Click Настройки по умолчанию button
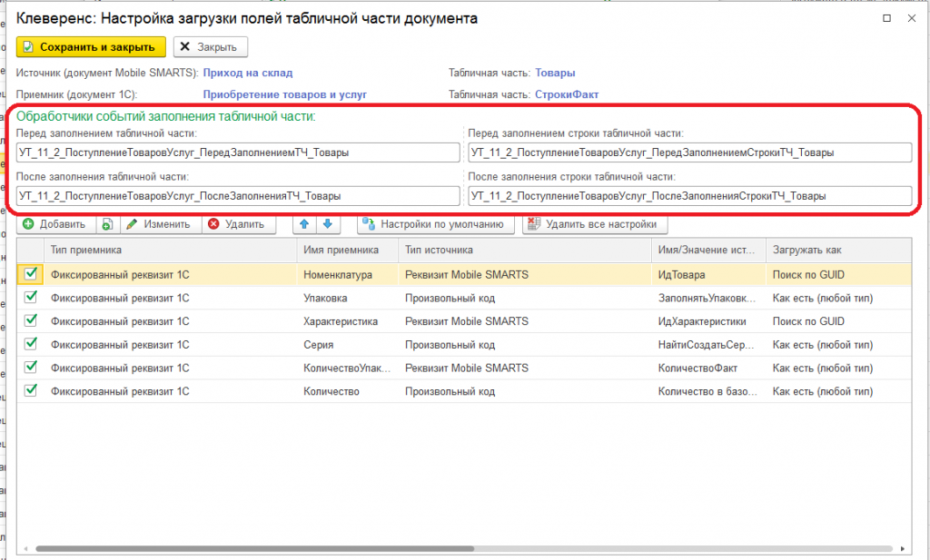The height and width of the screenshot is (560, 930). 436,224
